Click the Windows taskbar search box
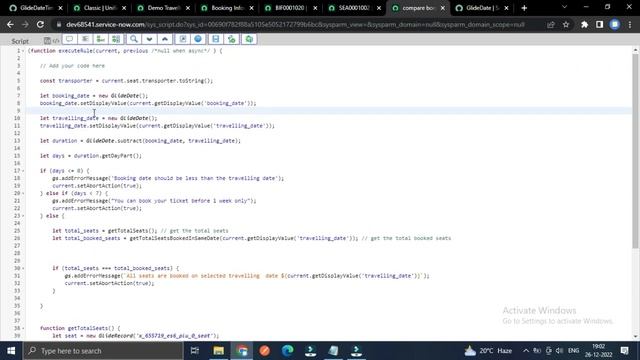The width and height of the screenshot is (640, 360). (103, 351)
